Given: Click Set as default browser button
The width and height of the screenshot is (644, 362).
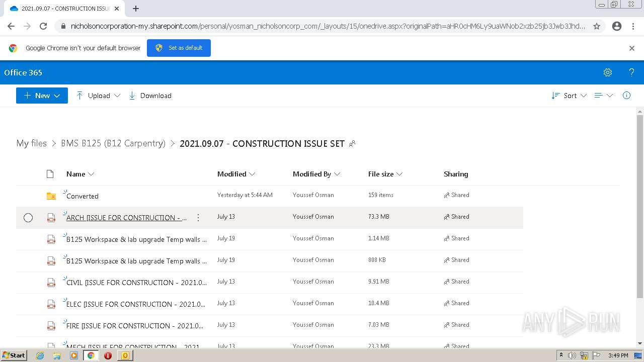Looking at the screenshot, I should click(179, 48).
